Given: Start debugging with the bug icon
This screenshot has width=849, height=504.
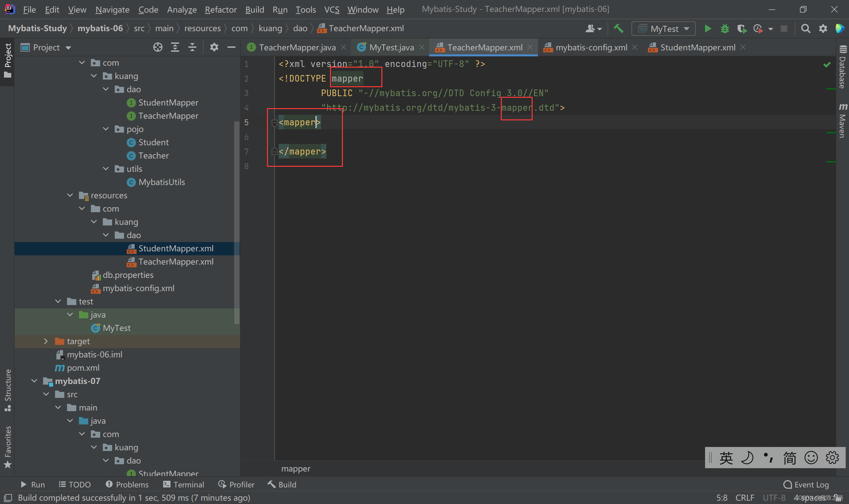Looking at the screenshot, I should point(725,29).
